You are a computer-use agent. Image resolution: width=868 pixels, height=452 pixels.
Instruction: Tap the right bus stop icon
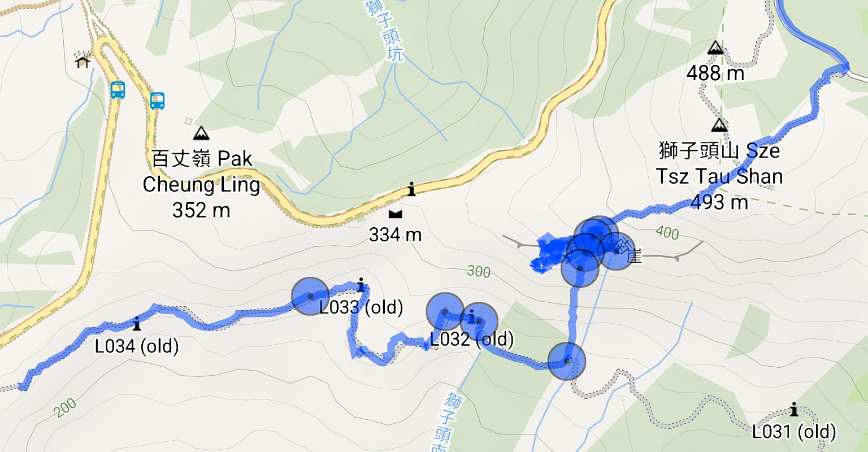158,101
